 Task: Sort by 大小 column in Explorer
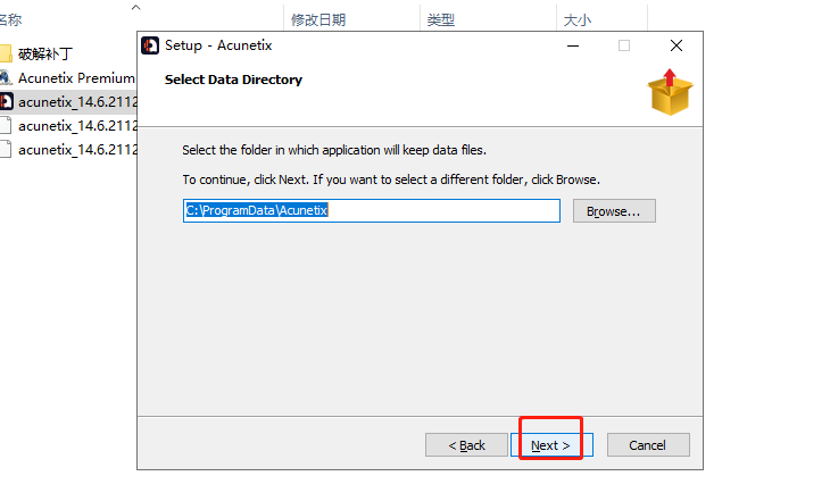coord(578,20)
